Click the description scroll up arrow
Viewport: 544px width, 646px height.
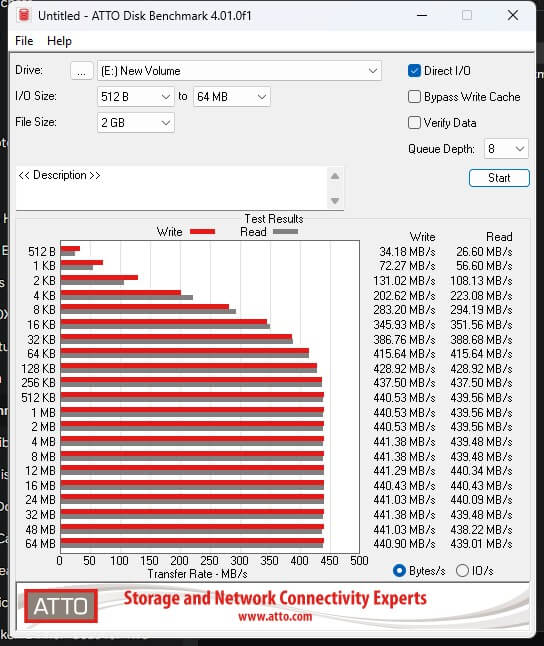pyautogui.click(x=335, y=176)
